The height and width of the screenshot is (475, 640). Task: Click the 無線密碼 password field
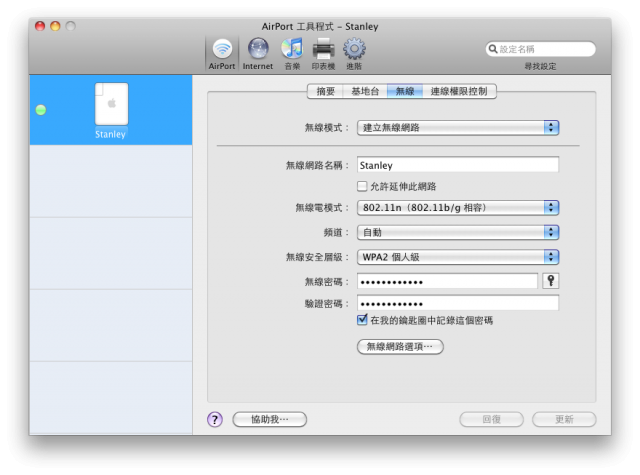tap(447, 281)
